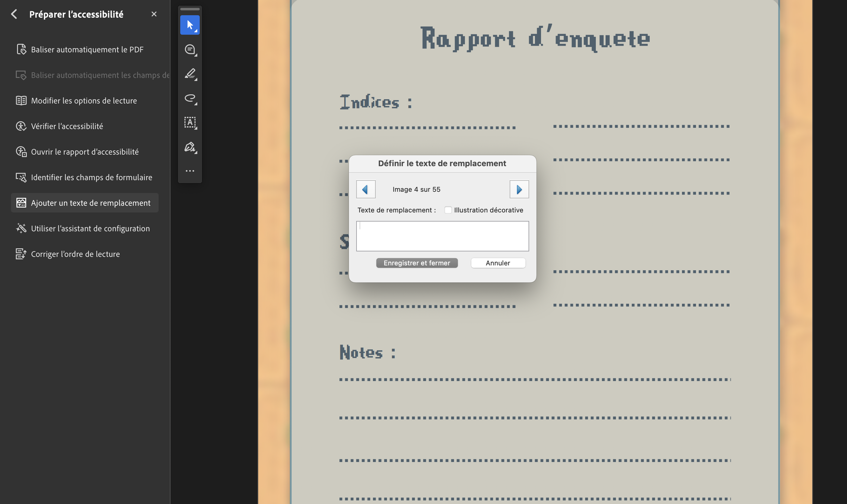Run Vérifier l'accessibilité

(85, 126)
